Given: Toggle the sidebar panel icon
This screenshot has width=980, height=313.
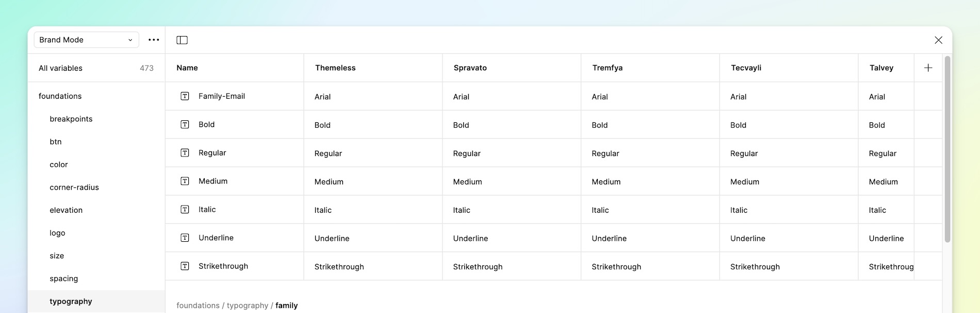Looking at the screenshot, I should [182, 40].
